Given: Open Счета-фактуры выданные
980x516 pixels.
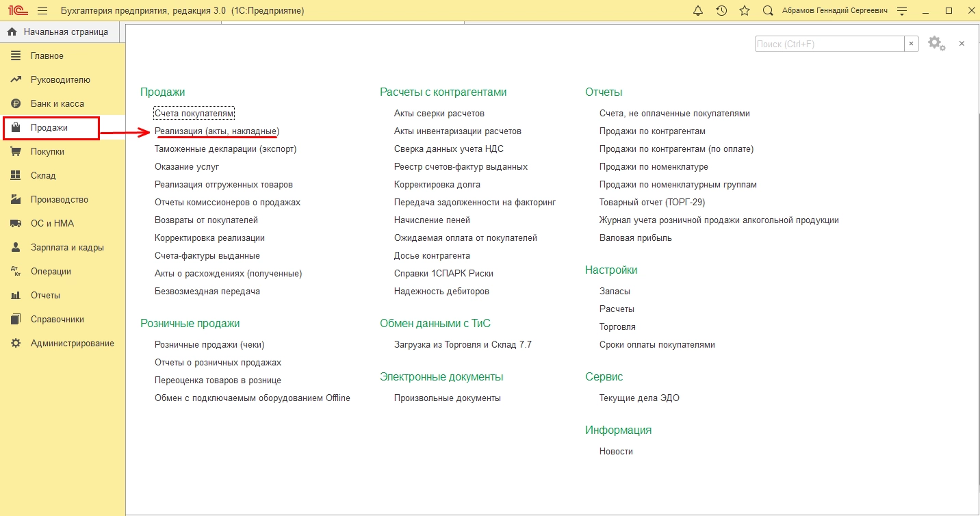Looking at the screenshot, I should pyautogui.click(x=207, y=255).
